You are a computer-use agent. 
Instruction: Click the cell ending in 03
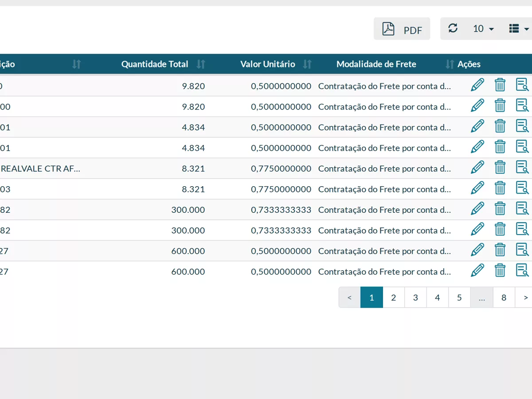point(5,189)
